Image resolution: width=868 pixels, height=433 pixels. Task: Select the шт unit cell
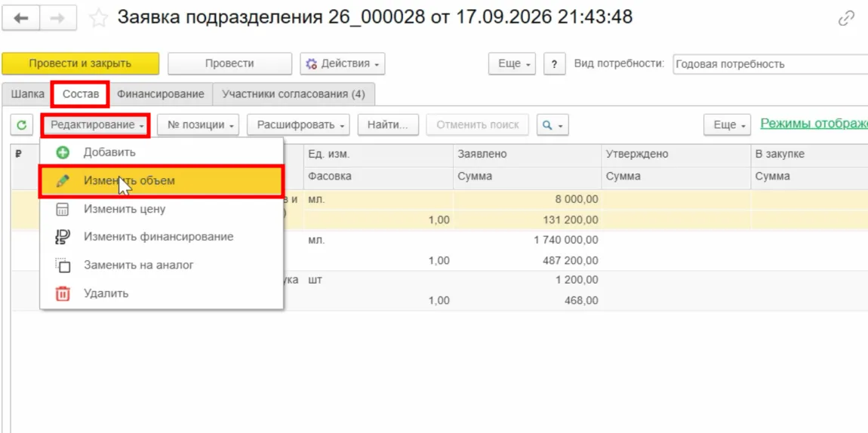(378, 281)
